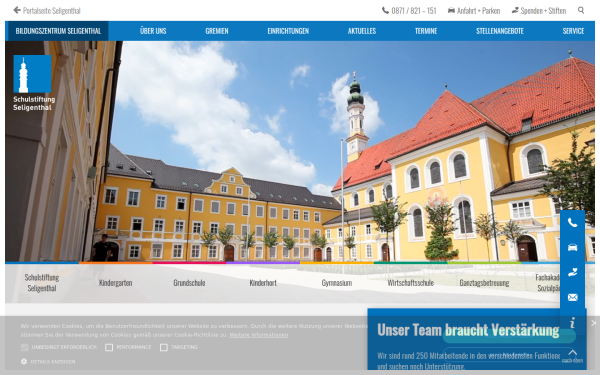Open search with the magnifier icon
Image resolution: width=600 pixels, height=375 pixels.
coord(581,10)
